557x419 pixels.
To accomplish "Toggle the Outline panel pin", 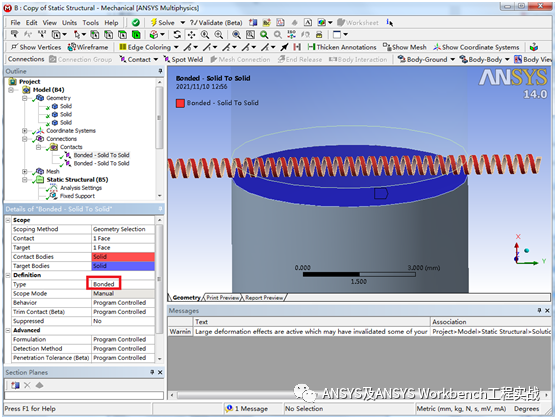I will [160, 71].
